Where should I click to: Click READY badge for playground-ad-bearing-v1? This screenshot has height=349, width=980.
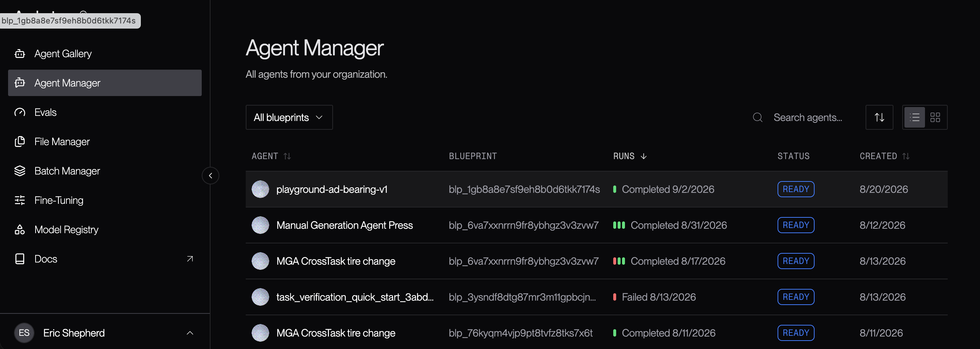pyautogui.click(x=796, y=189)
